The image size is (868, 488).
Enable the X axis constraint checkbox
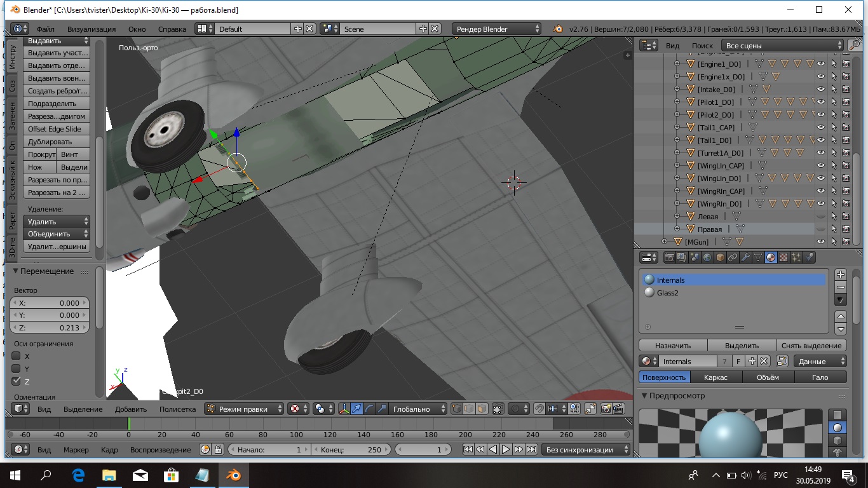tap(17, 356)
